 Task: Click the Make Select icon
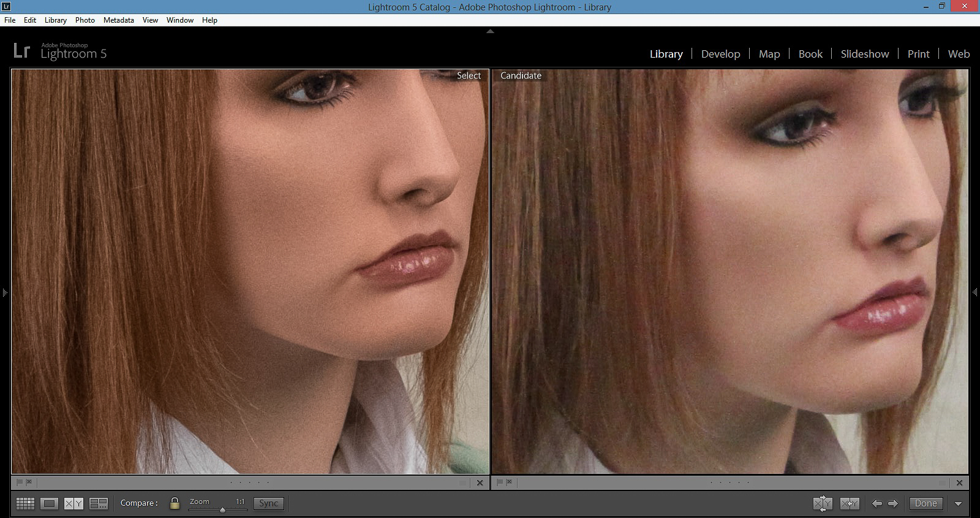[849, 503]
